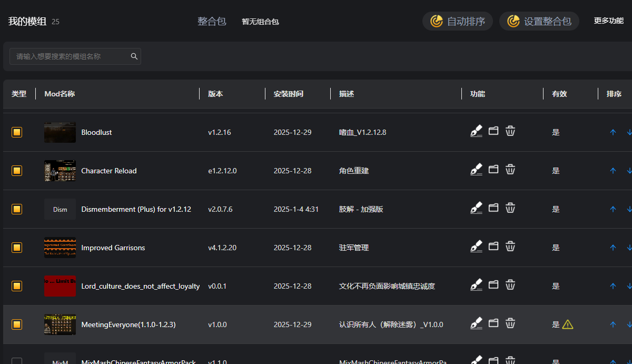Open the folder icon for Character Reload
Screen dimensions: 632x364
tap(493, 169)
